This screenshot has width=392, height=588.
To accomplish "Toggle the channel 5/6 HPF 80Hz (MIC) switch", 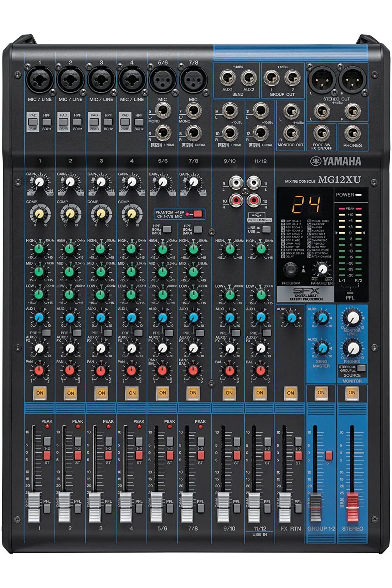I will point(167,229).
